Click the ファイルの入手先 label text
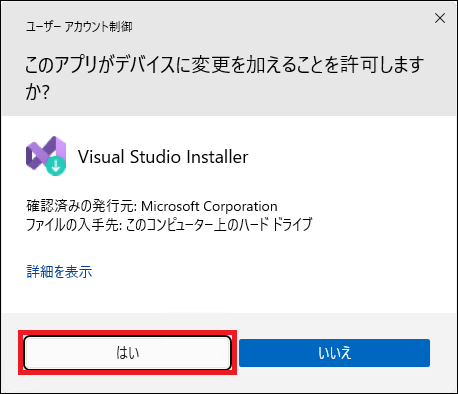This screenshot has height=394, width=458. coord(74,224)
